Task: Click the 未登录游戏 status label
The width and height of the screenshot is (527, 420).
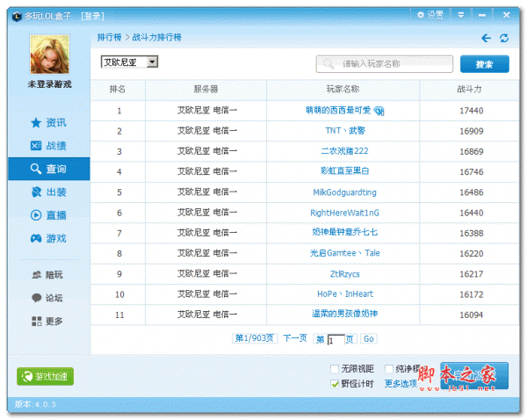Action: click(50, 84)
